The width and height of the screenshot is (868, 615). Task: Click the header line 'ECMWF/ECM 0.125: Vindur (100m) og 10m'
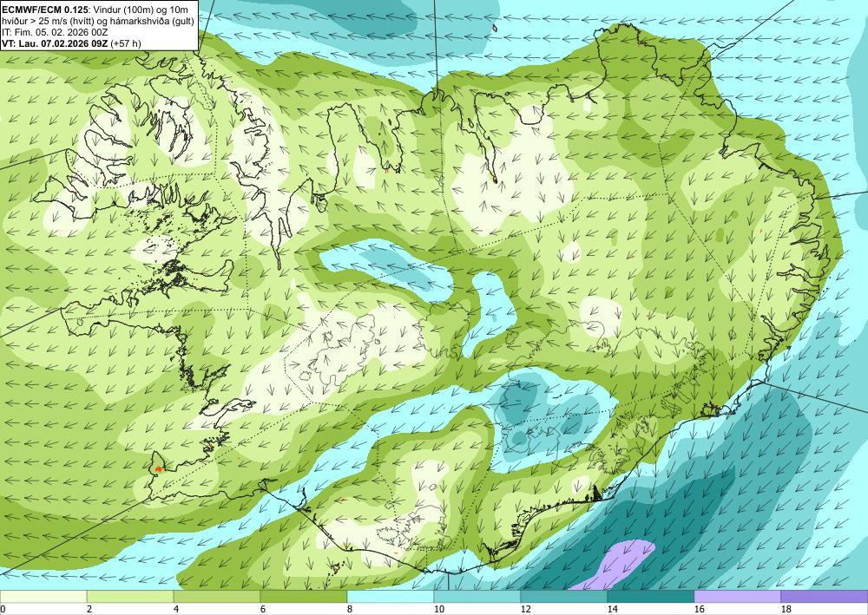pos(95,10)
